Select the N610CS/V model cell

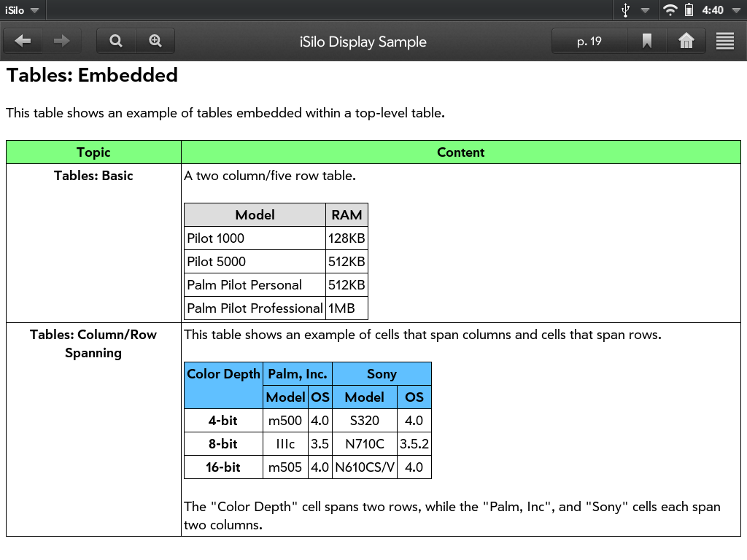365,467
